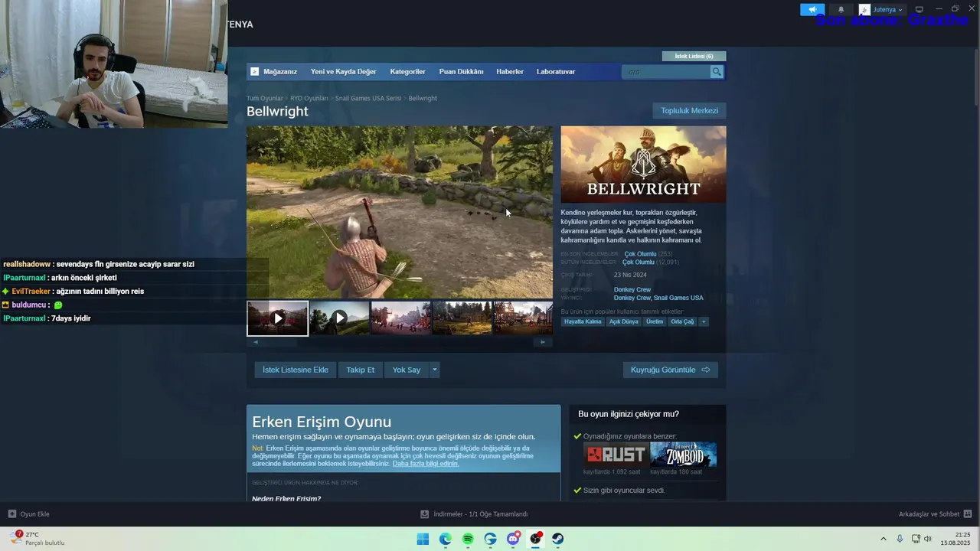Open the Mağazanız menu
Image resolution: width=980 pixels, height=551 pixels.
pos(279,72)
